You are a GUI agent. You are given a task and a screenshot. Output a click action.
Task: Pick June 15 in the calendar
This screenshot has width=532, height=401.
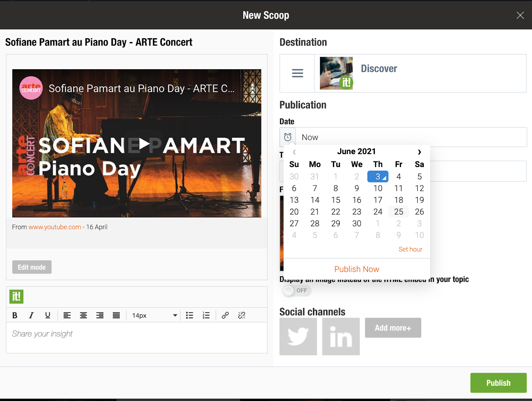[335, 200]
